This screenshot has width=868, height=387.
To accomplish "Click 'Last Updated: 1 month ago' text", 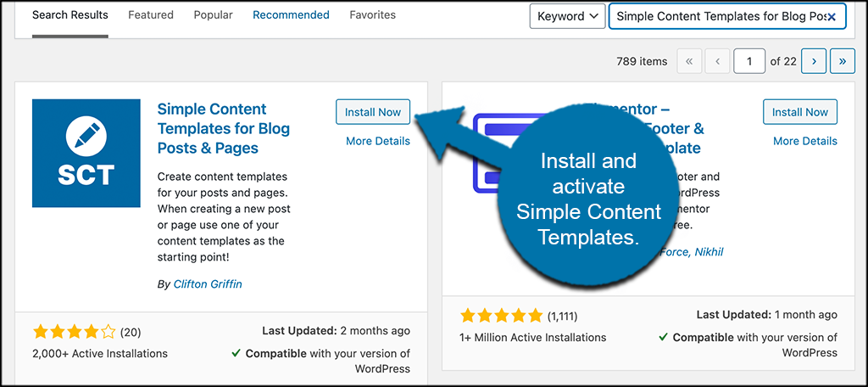I will 766,314.
